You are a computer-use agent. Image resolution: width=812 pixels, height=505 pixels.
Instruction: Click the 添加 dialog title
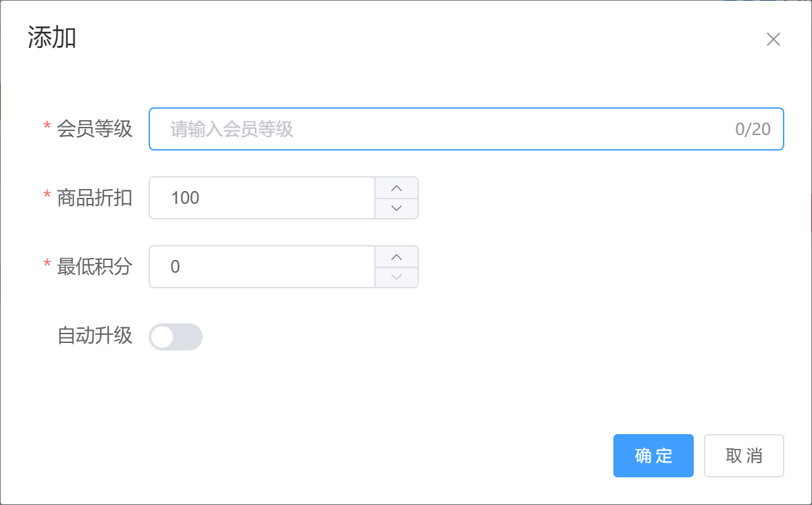(x=52, y=38)
